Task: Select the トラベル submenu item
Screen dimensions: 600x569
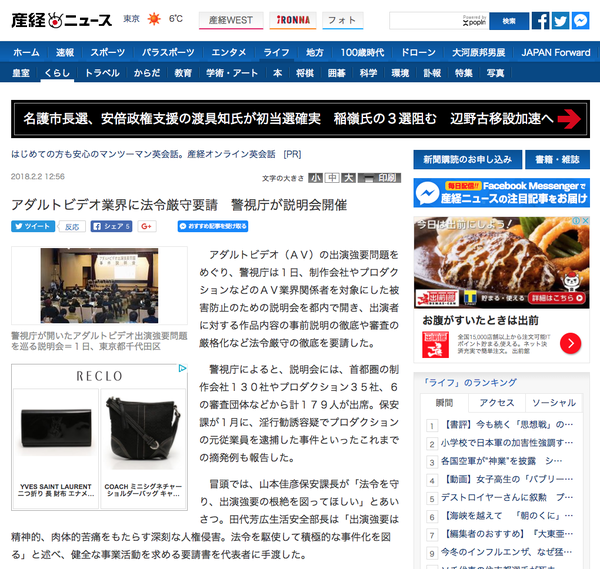Action: coord(102,73)
